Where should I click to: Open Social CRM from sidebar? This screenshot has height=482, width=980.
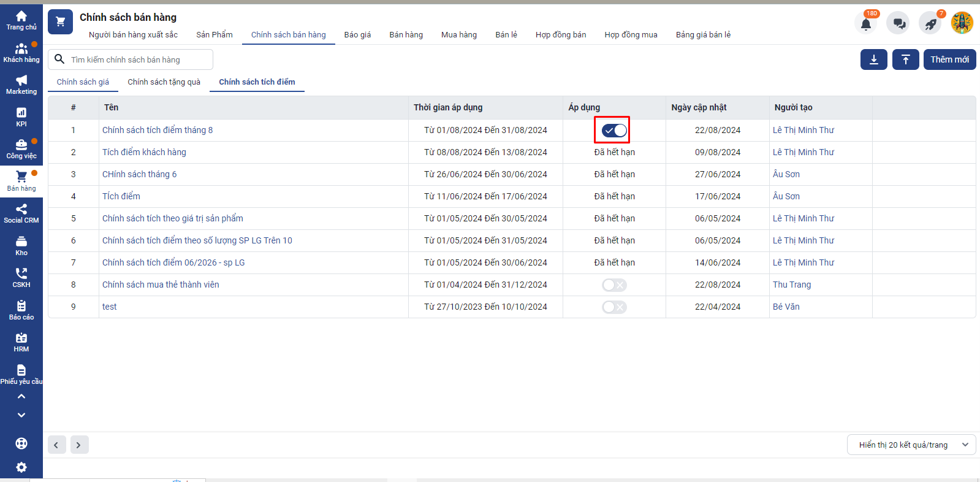21,213
